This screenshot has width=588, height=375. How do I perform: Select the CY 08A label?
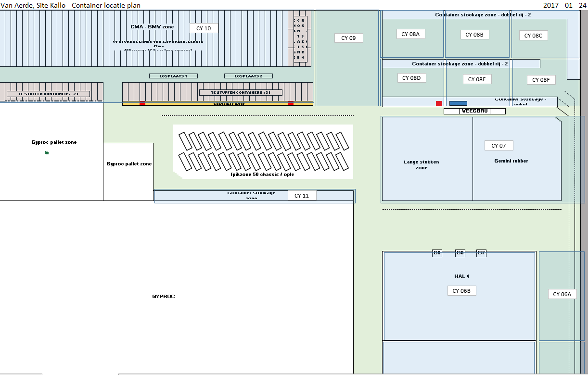[411, 34]
